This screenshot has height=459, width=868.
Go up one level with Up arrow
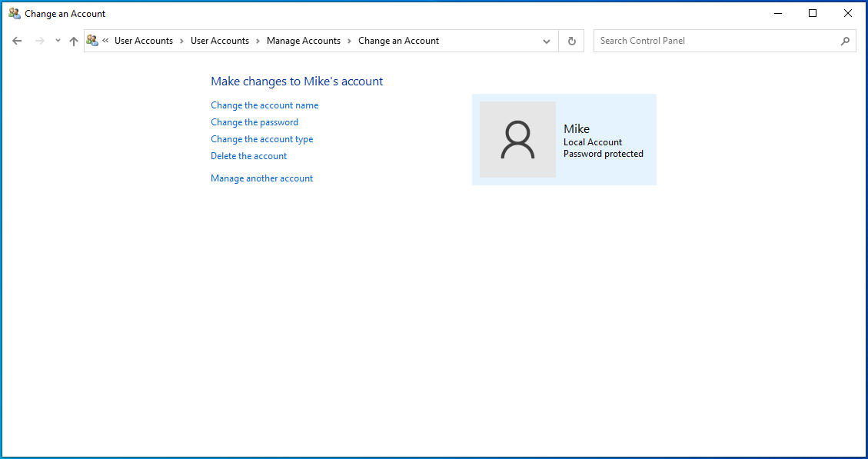(x=74, y=41)
